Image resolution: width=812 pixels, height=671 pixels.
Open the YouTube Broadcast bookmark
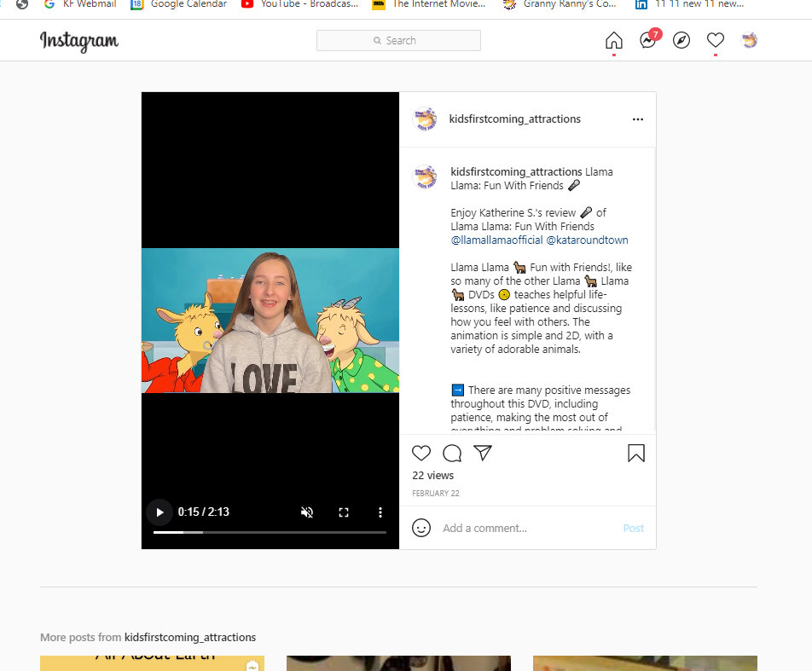point(300,4)
